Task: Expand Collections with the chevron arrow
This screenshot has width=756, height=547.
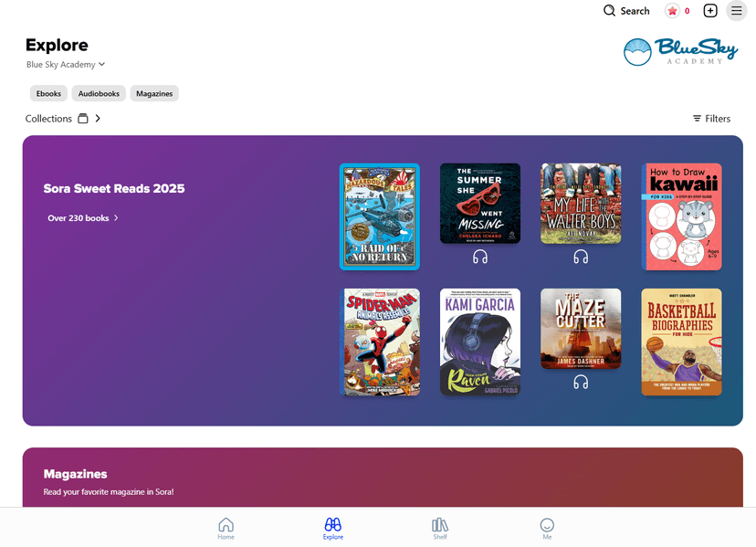Action: 98,119
